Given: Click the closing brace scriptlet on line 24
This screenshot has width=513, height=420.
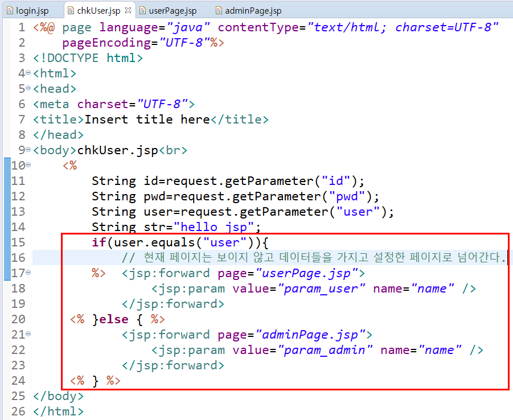Looking at the screenshot, I should click(95, 381).
